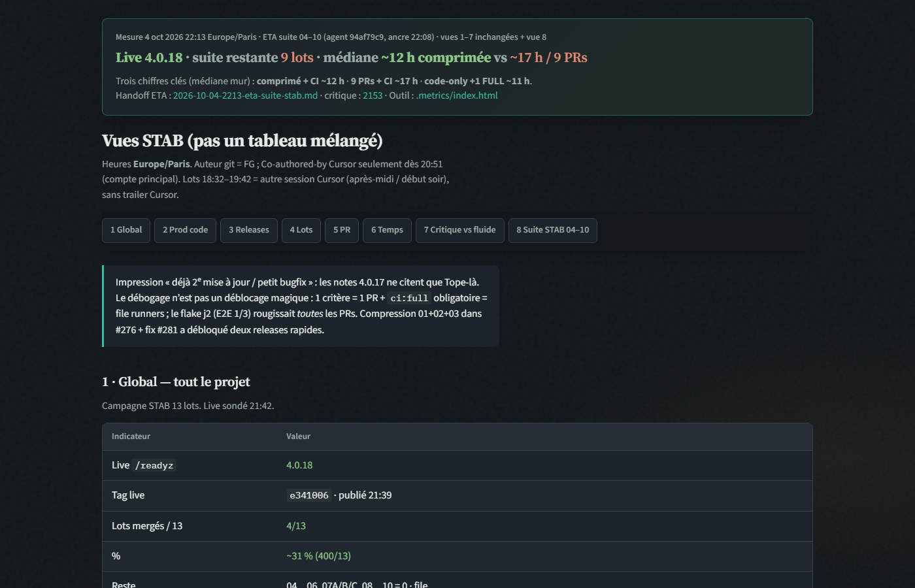The width and height of the screenshot is (915, 588).
Task: Click the 'Vues STAB (pas un tableau mélangé)' heading
Action: click(x=242, y=140)
